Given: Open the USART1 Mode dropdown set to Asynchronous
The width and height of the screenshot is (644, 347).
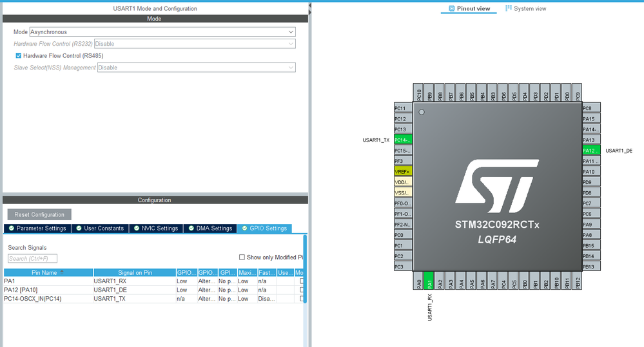Looking at the screenshot, I should click(162, 32).
